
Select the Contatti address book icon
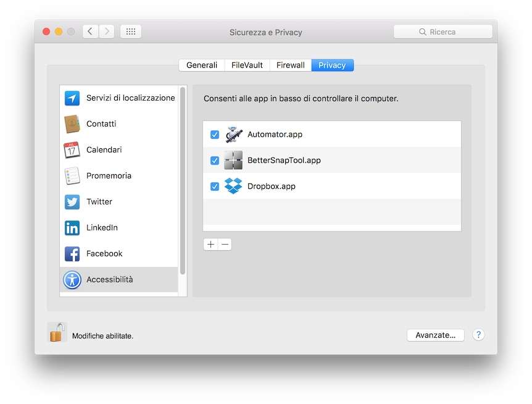(x=72, y=124)
